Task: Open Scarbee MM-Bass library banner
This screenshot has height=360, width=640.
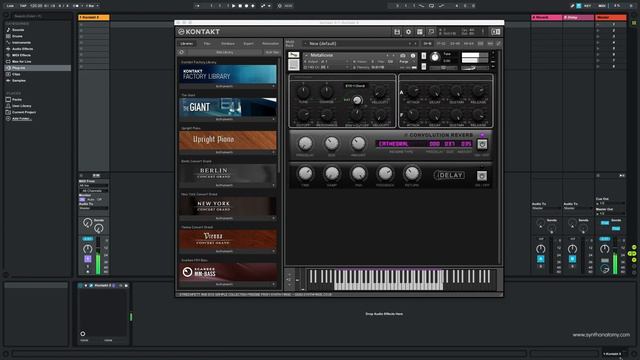Action: pyautogui.click(x=228, y=272)
